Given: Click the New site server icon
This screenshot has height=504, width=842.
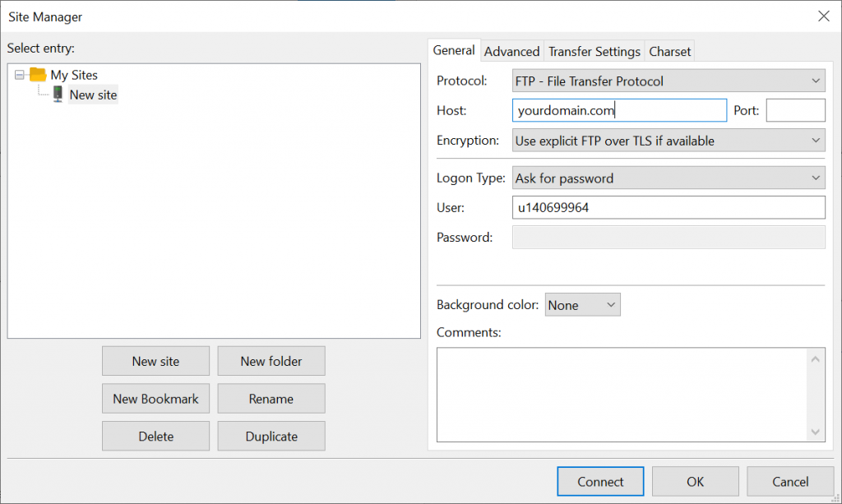Looking at the screenshot, I should (57, 95).
